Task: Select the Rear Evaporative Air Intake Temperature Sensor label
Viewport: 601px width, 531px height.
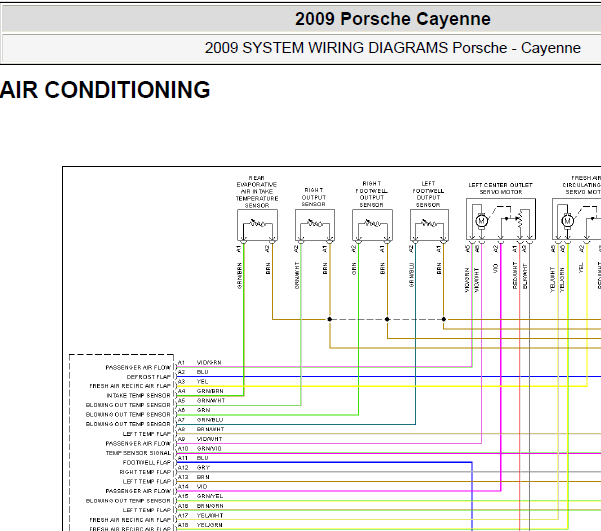Action: 257,192
